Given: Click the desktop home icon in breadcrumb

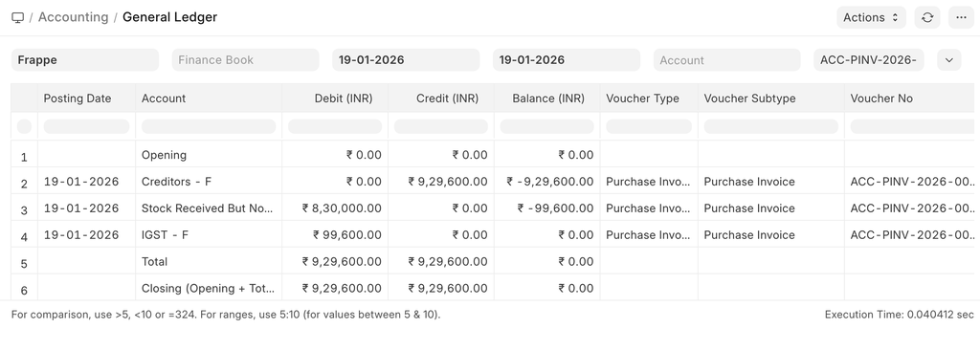Looking at the screenshot, I should (x=17, y=17).
